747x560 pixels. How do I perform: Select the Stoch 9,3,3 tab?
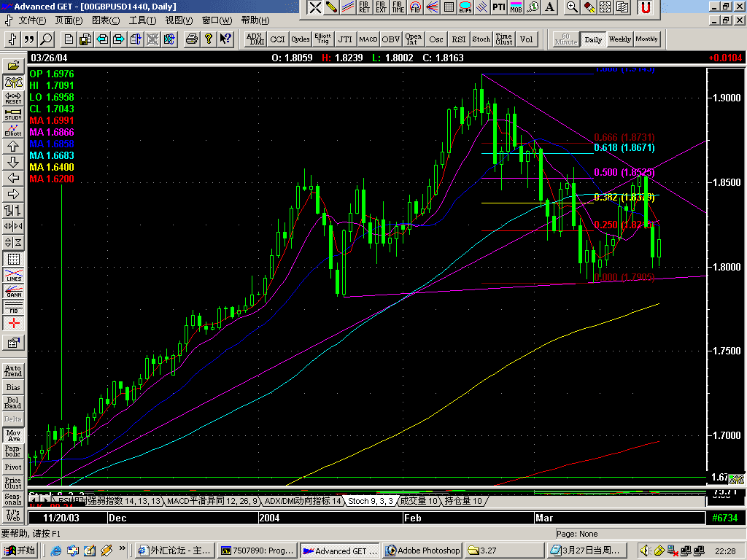point(371,501)
